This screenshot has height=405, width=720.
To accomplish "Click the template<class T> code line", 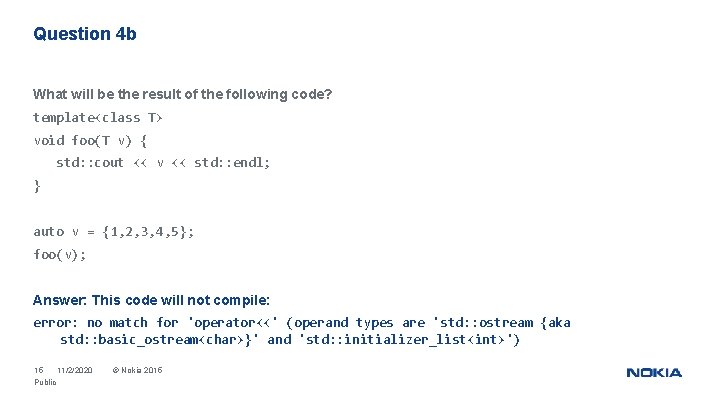I will coord(98,118).
